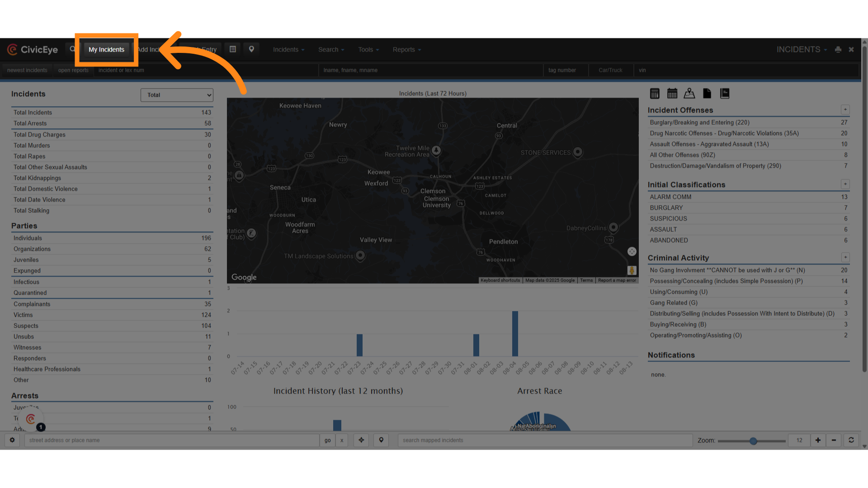
Task: Click the search mapped incidents field
Action: click(545, 440)
